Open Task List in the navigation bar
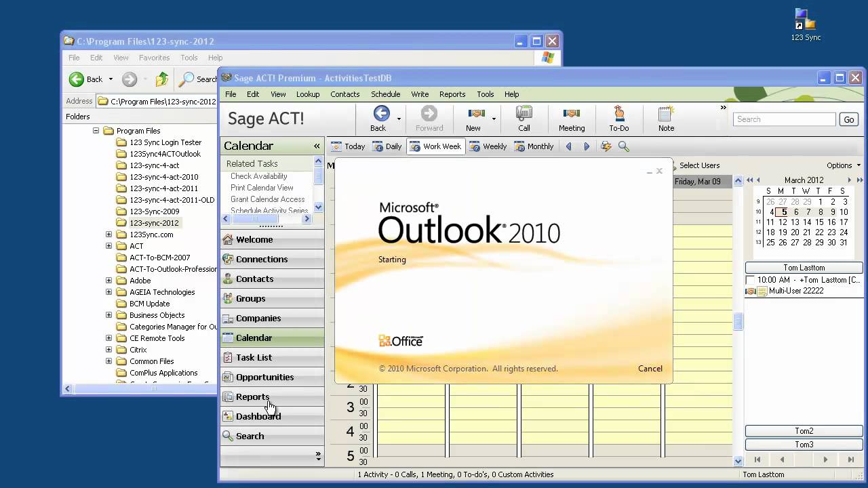The width and height of the screenshot is (868, 488). (272, 357)
